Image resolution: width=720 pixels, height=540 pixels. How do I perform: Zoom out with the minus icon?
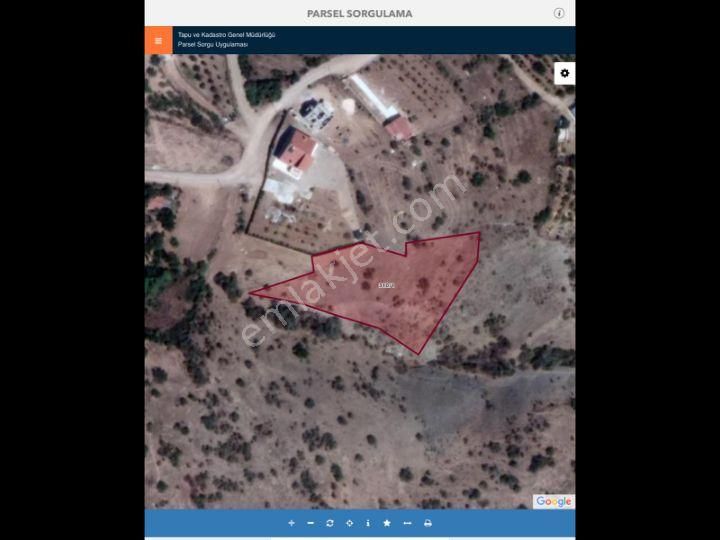click(310, 523)
